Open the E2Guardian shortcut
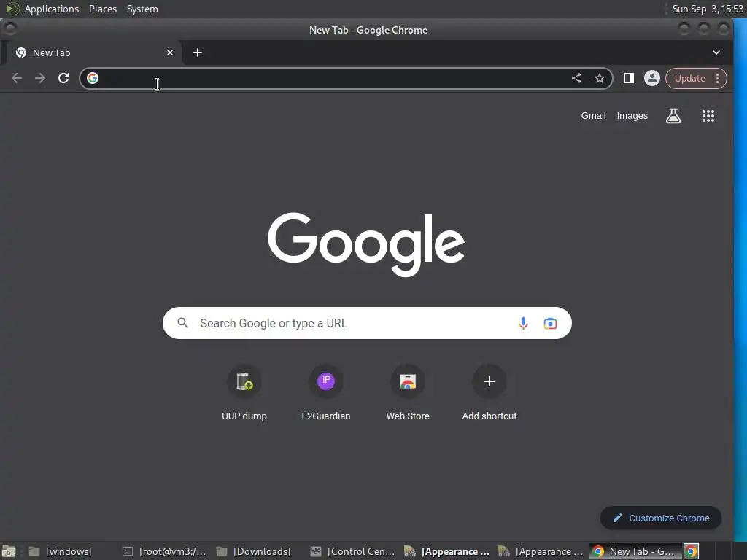Image resolution: width=747 pixels, height=560 pixels. (x=326, y=393)
